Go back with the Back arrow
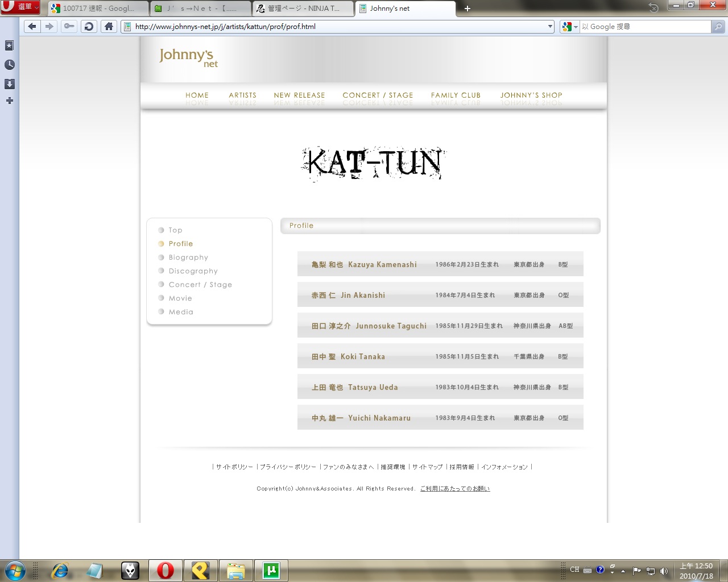Image resolution: width=728 pixels, height=582 pixels. (x=32, y=26)
